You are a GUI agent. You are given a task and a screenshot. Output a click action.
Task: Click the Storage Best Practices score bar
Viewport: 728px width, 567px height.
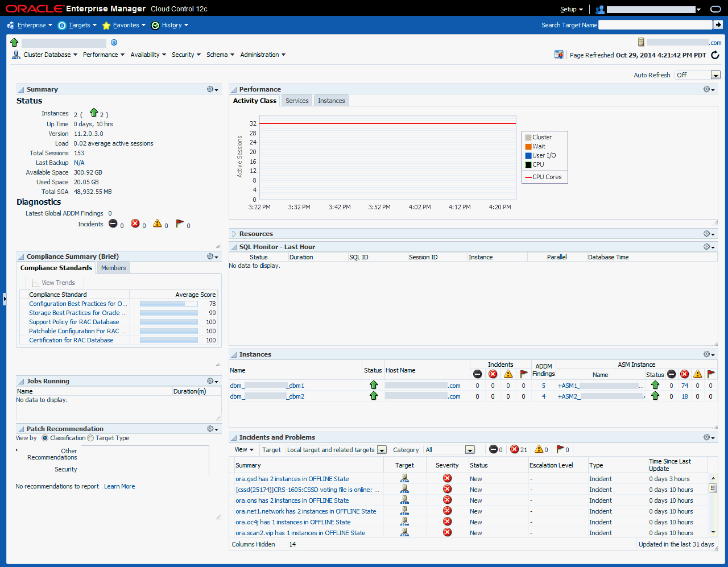click(169, 313)
